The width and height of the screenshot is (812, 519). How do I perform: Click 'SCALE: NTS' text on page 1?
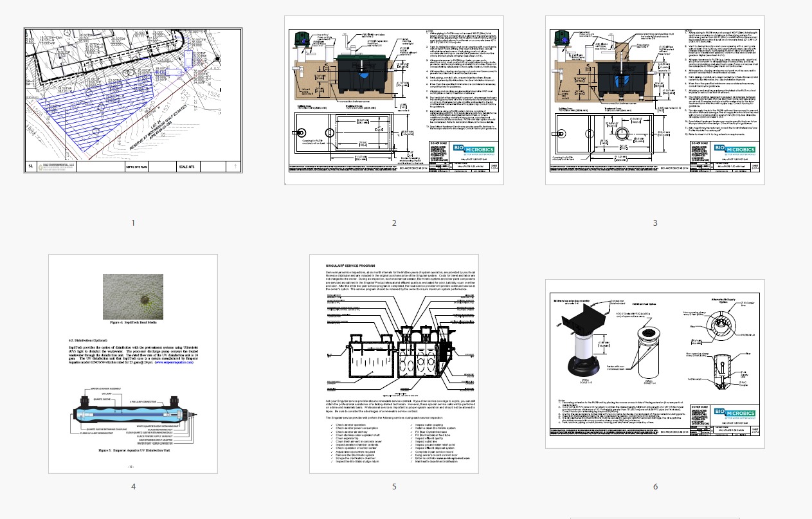[188, 167]
